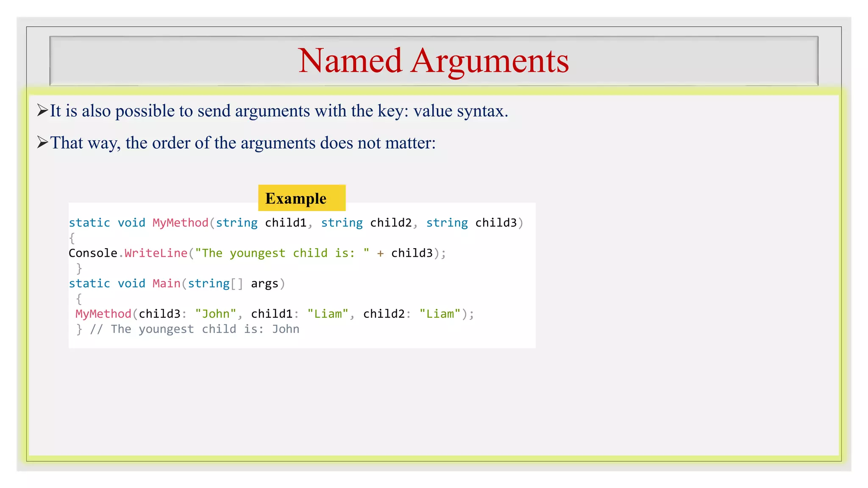This screenshot has height=488, width=868.
Task: Click the "static void Main" line
Action: tap(125, 283)
